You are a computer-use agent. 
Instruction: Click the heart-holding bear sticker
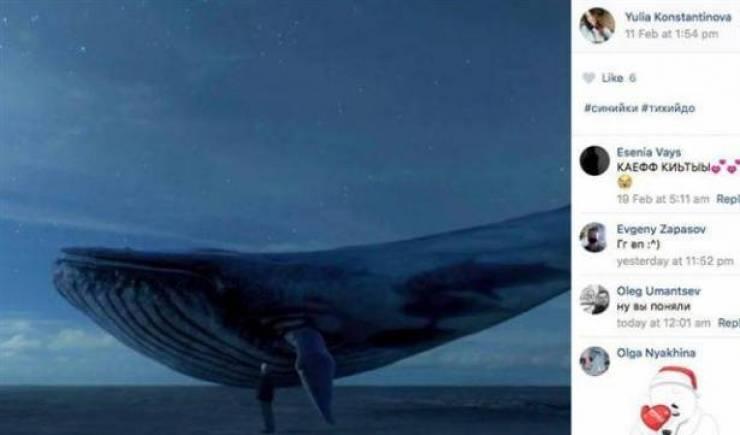coord(670,401)
